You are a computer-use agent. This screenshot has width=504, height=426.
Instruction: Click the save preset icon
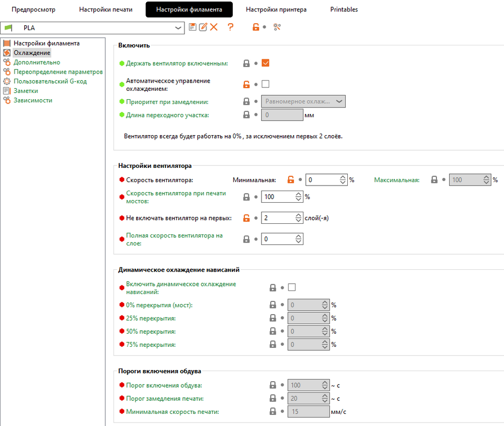(x=193, y=27)
